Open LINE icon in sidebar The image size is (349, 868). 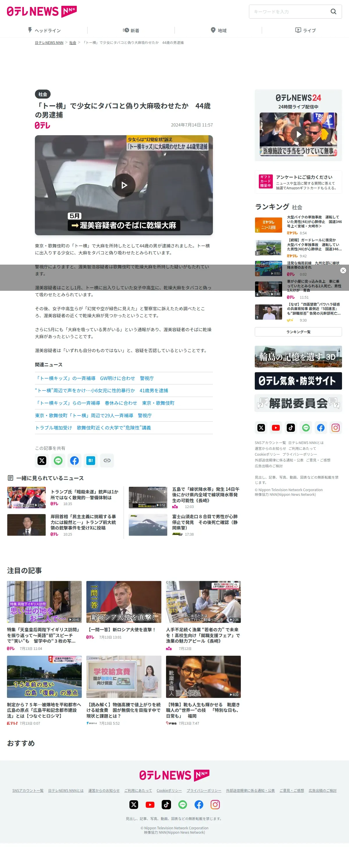(306, 427)
